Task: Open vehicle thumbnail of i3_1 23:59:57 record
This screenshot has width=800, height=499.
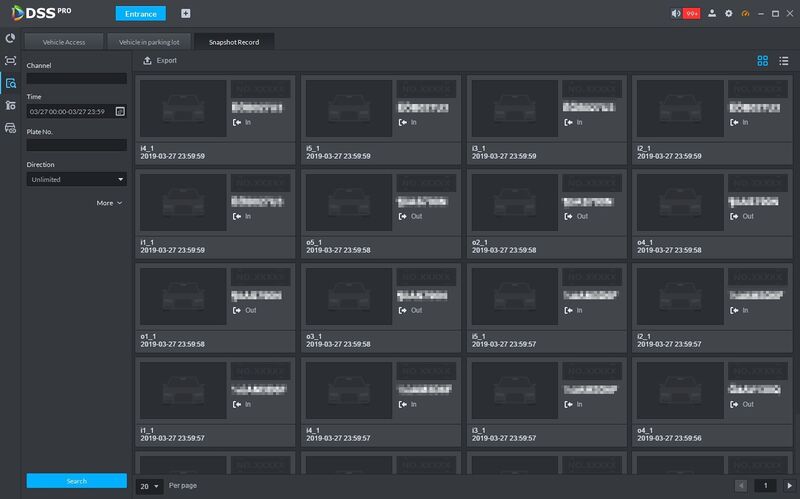Action: coord(515,390)
